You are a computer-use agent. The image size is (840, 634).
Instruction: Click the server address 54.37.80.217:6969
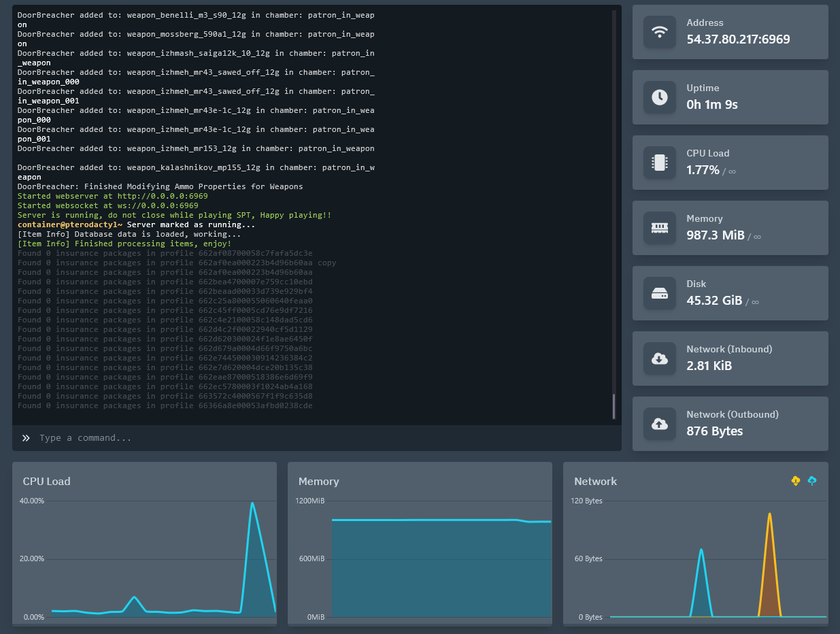[738, 39]
